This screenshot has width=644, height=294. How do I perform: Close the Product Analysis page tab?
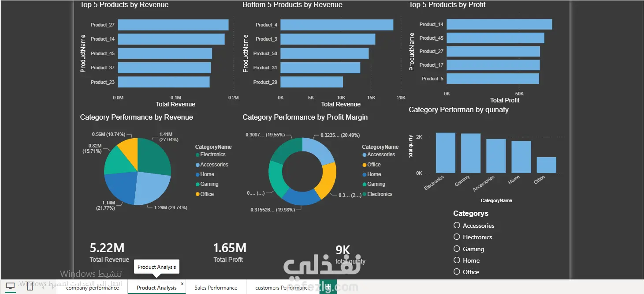click(182, 284)
